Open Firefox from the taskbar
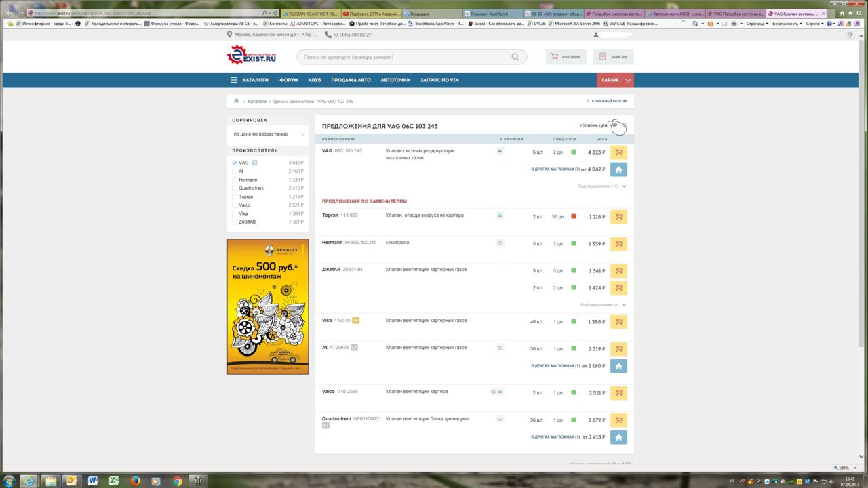Viewport: 868px width, 488px height. point(135,481)
